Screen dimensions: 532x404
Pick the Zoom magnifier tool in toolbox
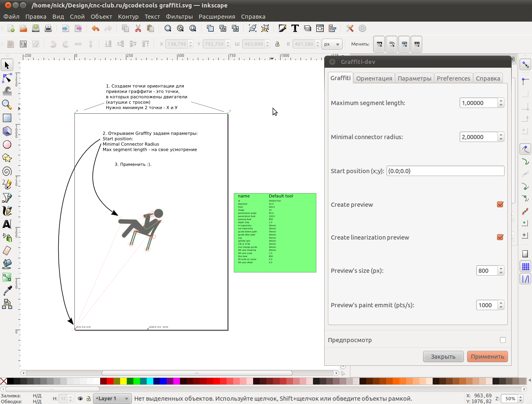coord(7,105)
